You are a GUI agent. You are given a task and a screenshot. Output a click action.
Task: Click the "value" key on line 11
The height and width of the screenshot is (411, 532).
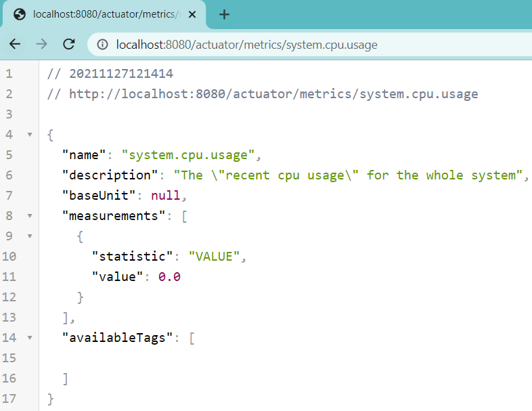tap(117, 277)
